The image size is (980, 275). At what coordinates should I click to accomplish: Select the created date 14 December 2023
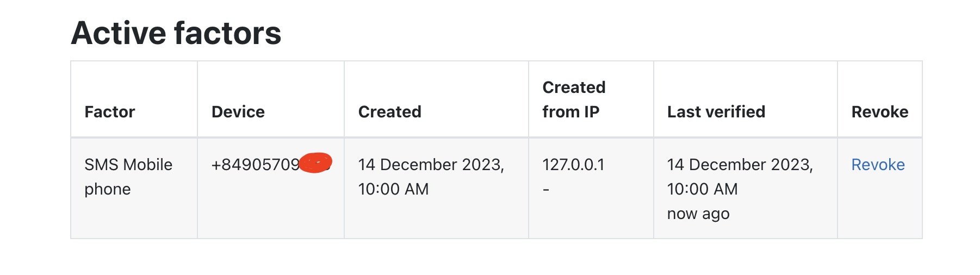tap(431, 165)
